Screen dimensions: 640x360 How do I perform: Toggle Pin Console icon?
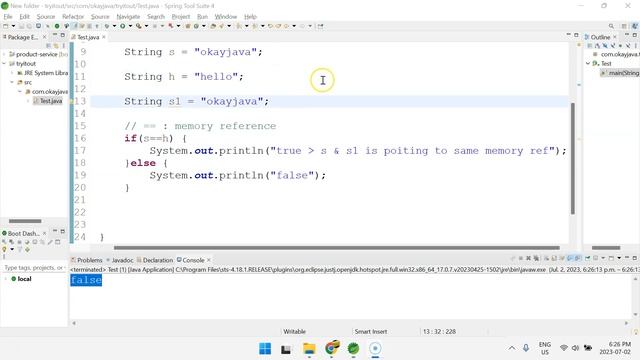pos(588,258)
